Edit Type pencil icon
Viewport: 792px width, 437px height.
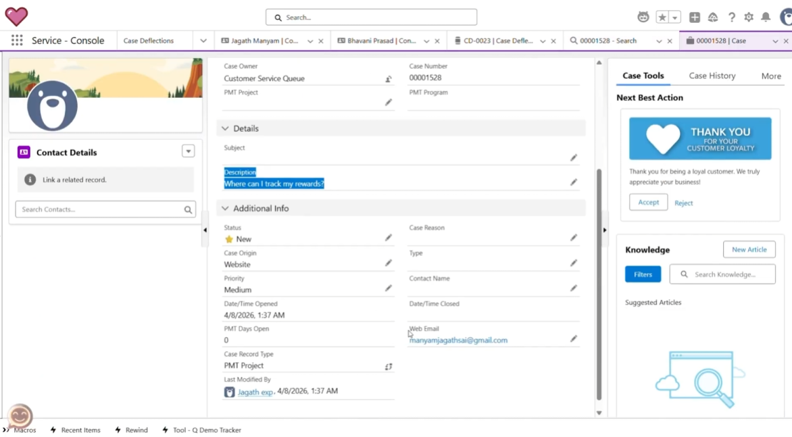[x=573, y=263]
